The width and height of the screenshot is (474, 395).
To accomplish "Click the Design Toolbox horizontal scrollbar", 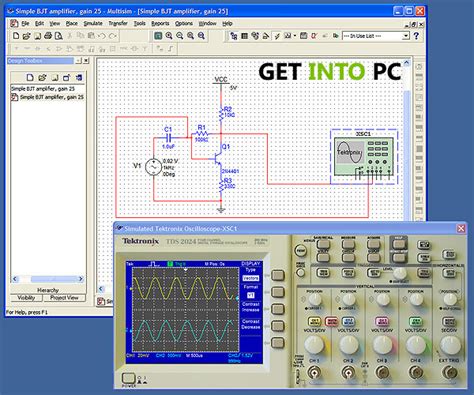I will pos(48,279).
